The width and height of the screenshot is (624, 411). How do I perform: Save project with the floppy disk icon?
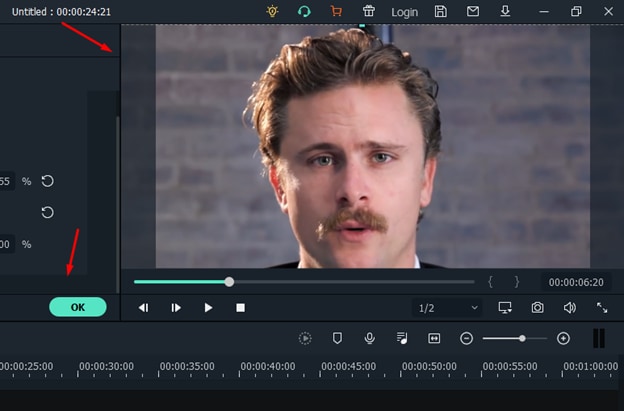click(x=441, y=12)
